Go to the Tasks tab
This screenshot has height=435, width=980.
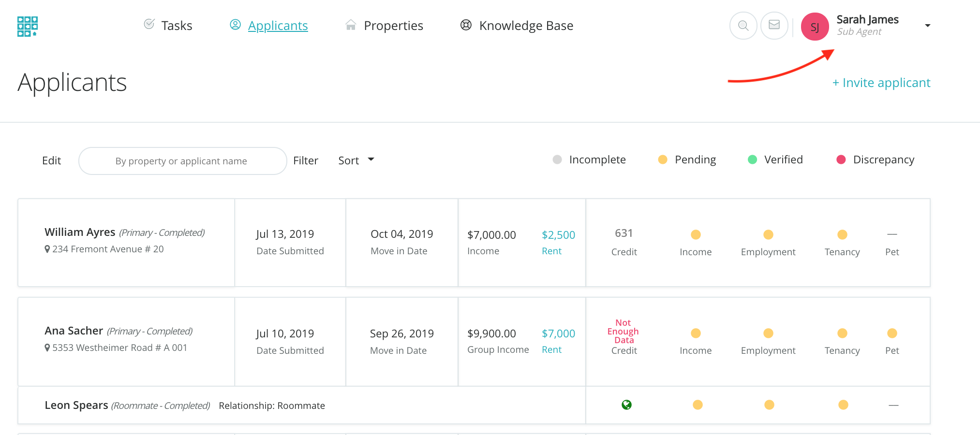coord(168,26)
